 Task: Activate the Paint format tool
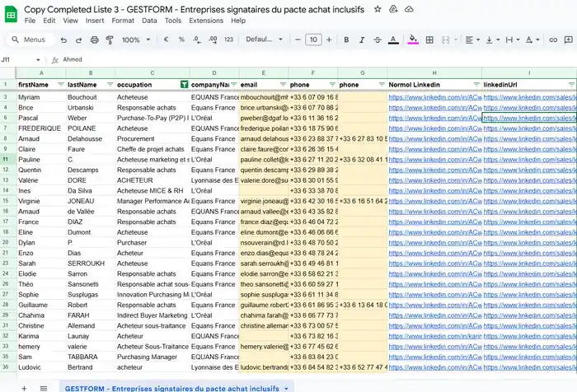point(110,40)
